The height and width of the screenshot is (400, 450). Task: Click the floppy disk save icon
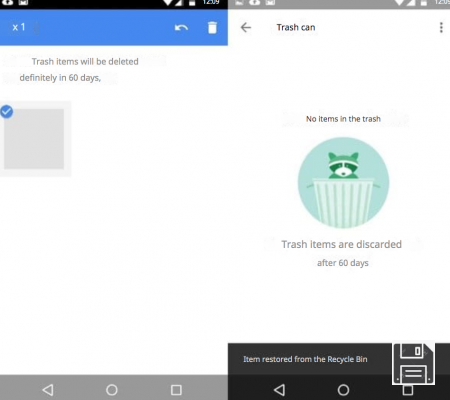point(413,363)
